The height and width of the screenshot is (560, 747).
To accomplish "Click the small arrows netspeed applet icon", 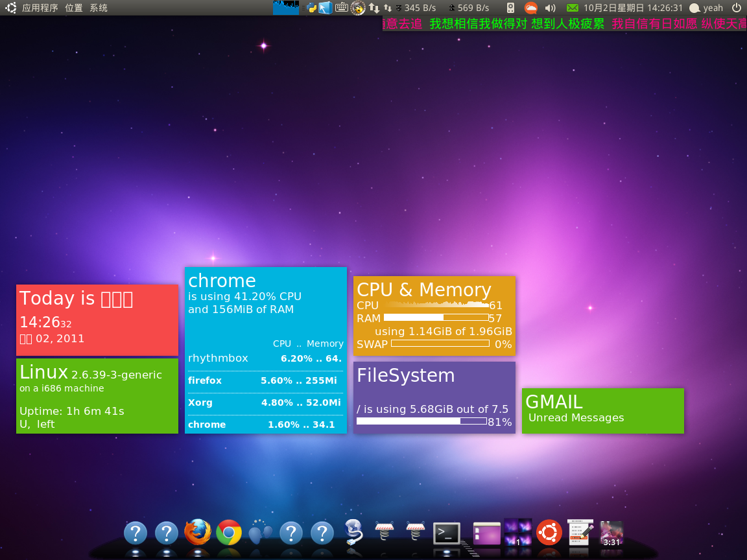I will coord(388,8).
